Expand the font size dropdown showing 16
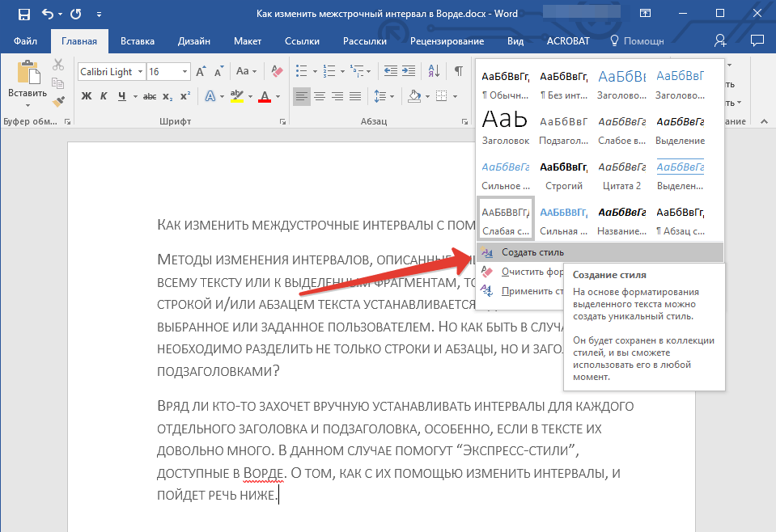776x532 pixels. (x=185, y=72)
